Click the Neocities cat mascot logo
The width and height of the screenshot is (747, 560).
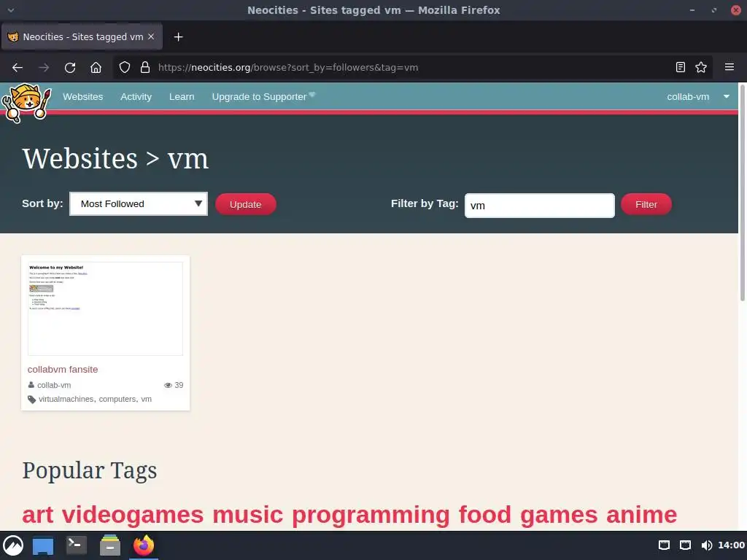pyautogui.click(x=26, y=103)
